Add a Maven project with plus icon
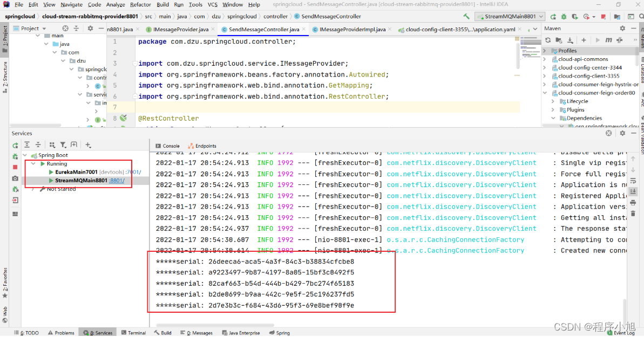 click(584, 40)
